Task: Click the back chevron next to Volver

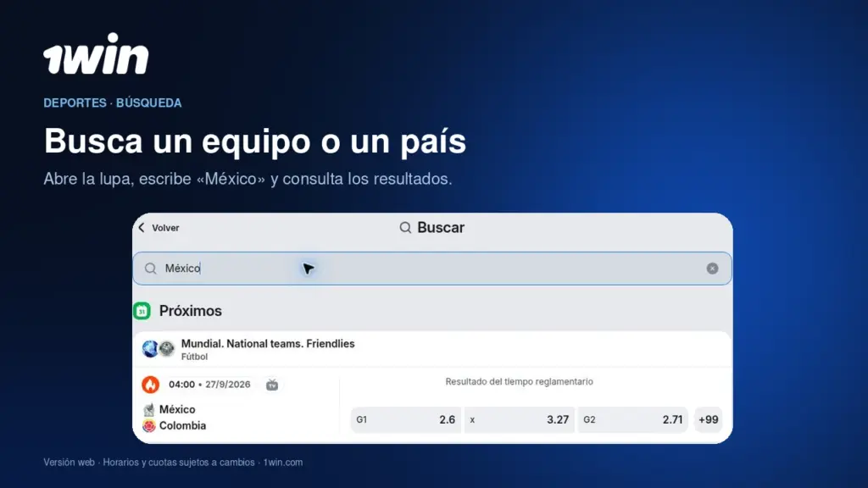Action: click(x=142, y=228)
